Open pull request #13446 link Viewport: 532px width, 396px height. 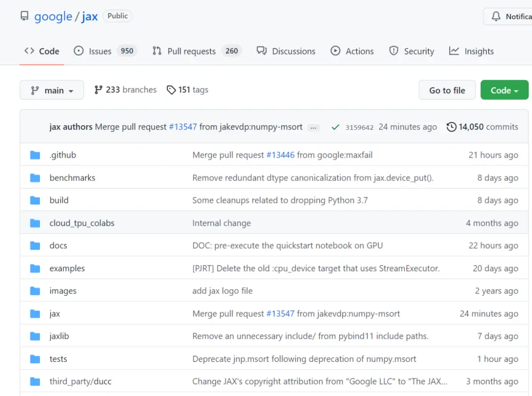coord(280,155)
